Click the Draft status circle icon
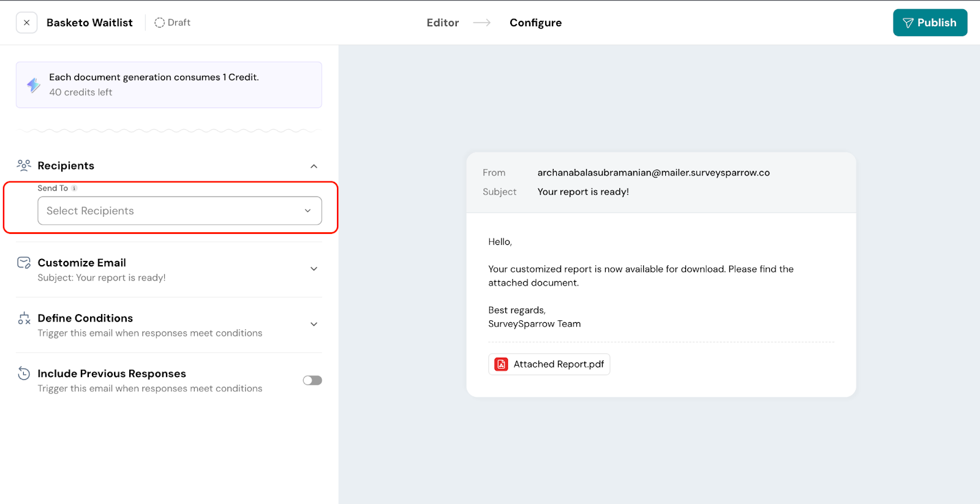Image resolution: width=980 pixels, height=504 pixels. coord(159,23)
